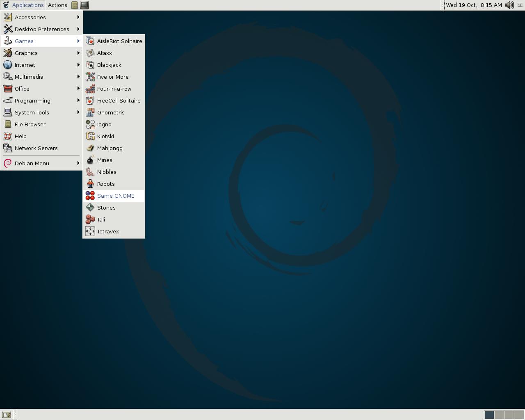Screen dimensions: 525x420
Task: Launch Five or More
Action: (x=114, y=77)
